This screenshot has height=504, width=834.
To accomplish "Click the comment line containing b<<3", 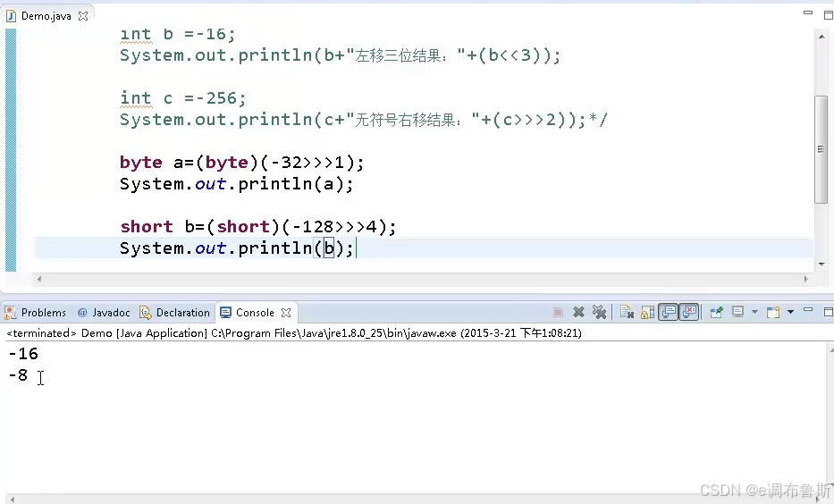I will [x=341, y=55].
